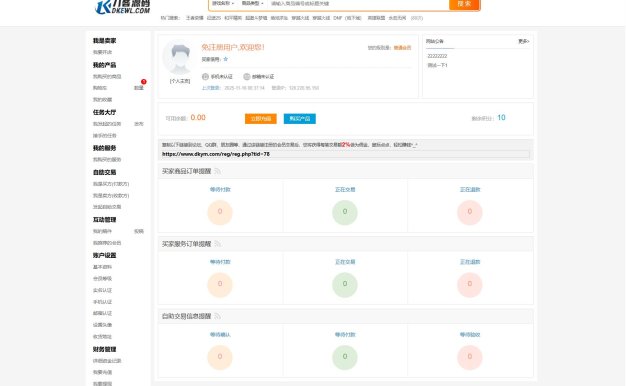Click pink count circle in 自助交易信息提醒
The height and width of the screenshot is (386, 626).
tap(470, 357)
